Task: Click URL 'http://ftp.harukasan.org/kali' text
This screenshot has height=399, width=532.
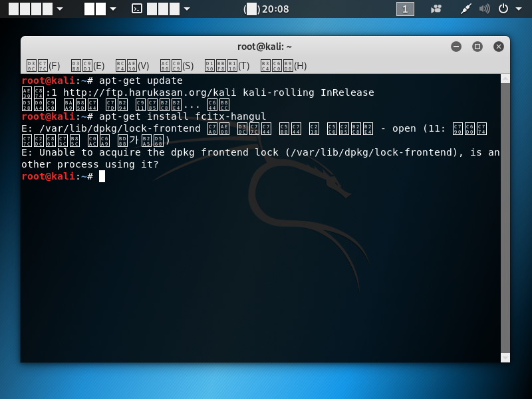Action: pyautogui.click(x=150, y=92)
